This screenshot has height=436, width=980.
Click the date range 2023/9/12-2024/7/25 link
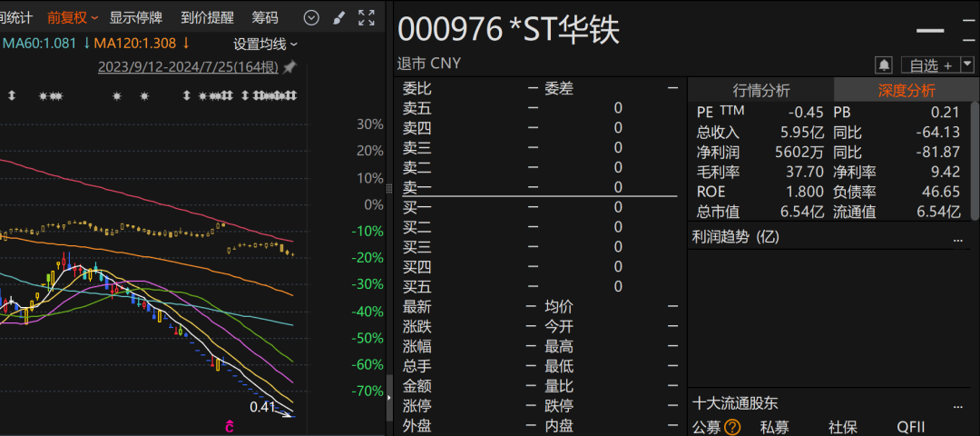tap(188, 67)
